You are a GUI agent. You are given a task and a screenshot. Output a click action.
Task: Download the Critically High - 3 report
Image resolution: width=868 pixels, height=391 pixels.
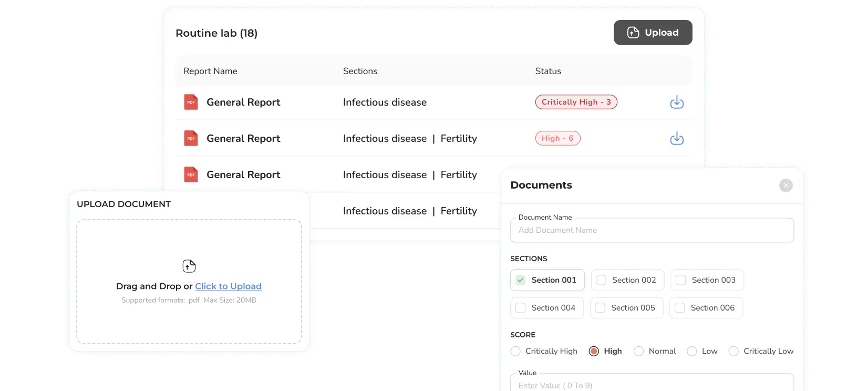pyautogui.click(x=677, y=102)
